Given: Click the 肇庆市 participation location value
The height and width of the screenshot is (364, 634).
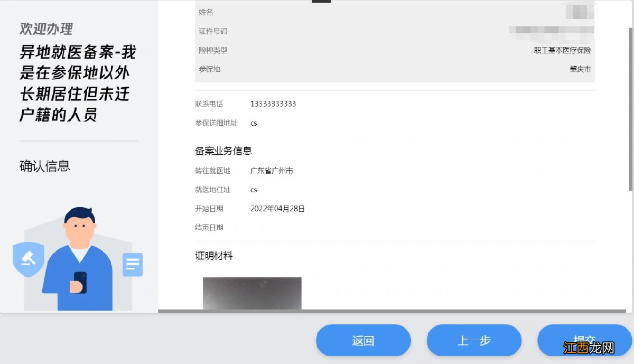Looking at the screenshot, I should tap(580, 69).
